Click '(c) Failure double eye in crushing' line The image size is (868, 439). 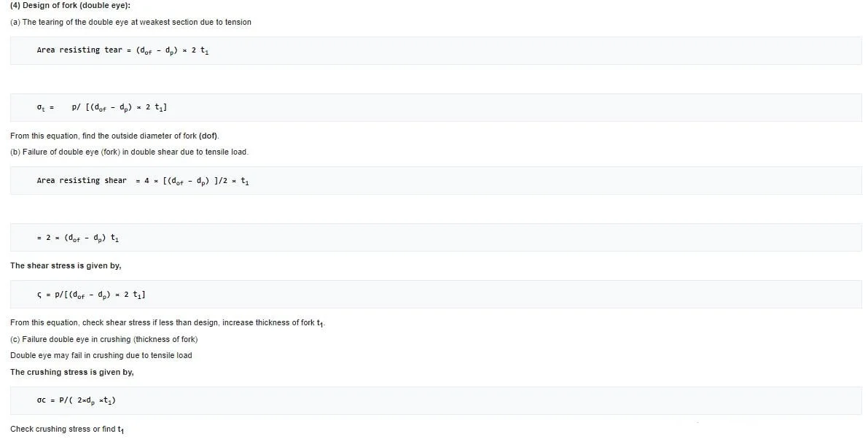103,339
